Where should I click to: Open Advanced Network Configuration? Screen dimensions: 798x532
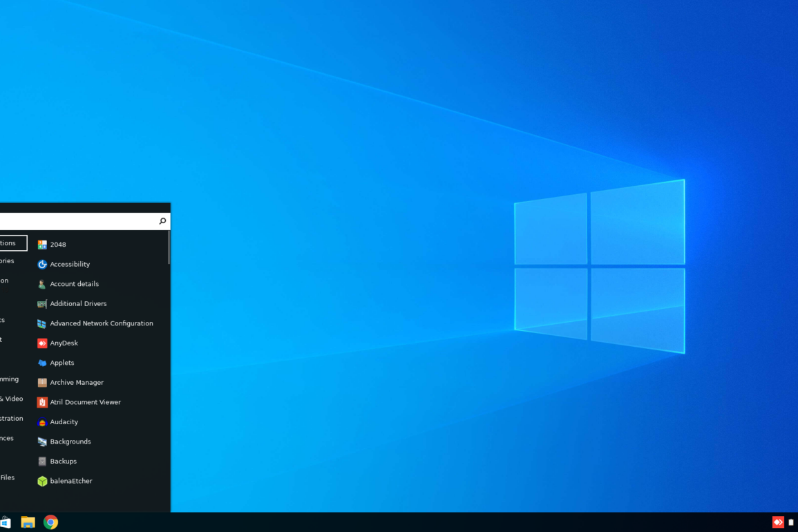tap(101, 323)
